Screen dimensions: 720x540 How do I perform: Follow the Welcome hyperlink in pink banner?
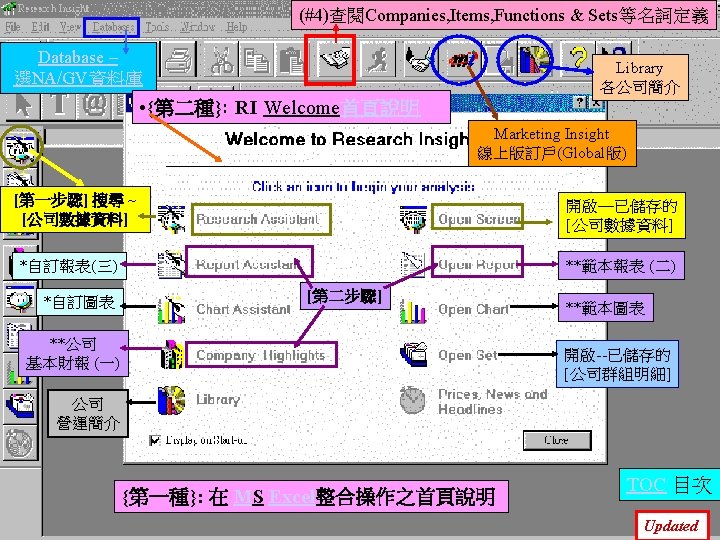302,108
